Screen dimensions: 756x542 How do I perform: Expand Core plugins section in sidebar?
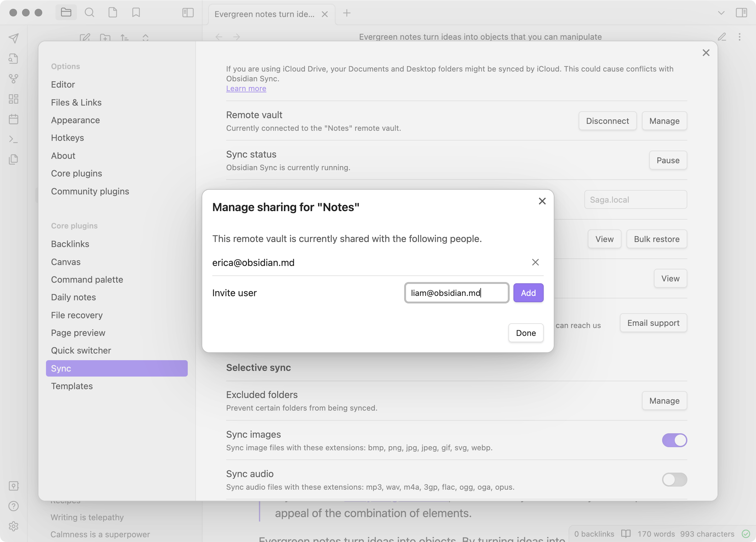74,225
